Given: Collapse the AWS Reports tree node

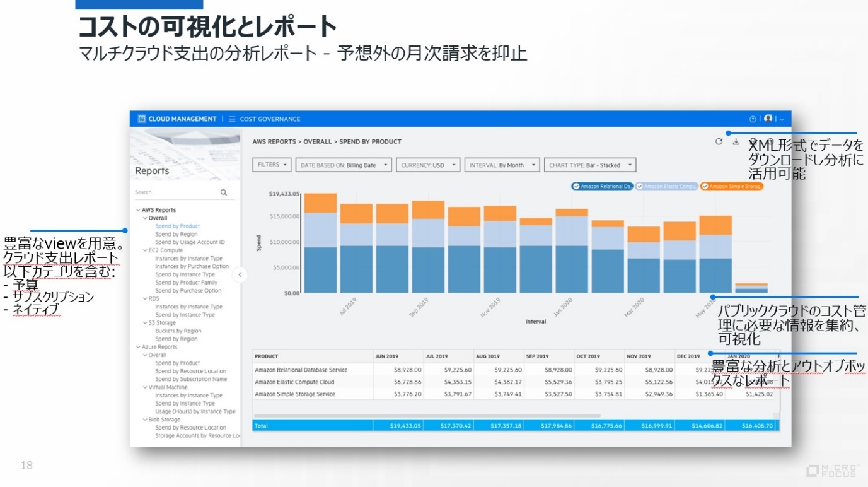Looking at the screenshot, I should (138, 210).
